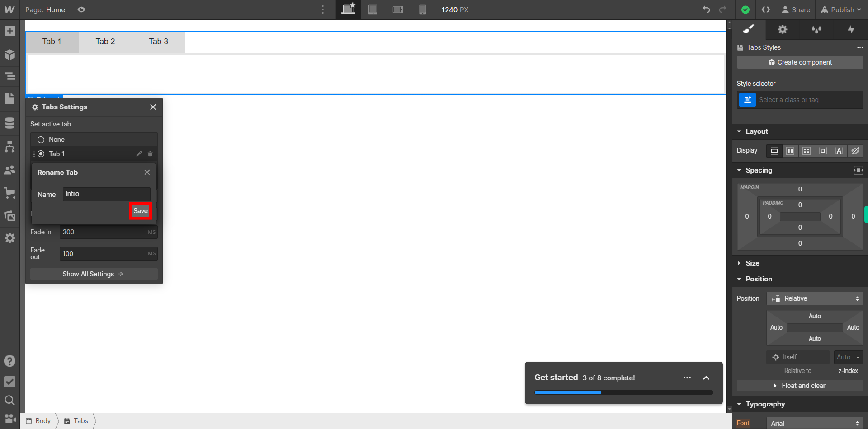Click the Fade out duration field
The width and height of the screenshot is (868, 429).
pos(108,254)
